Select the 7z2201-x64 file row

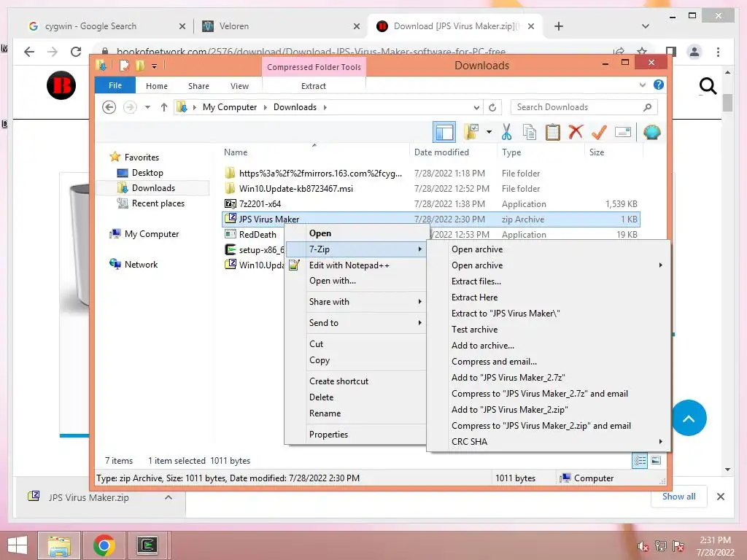[x=431, y=204]
